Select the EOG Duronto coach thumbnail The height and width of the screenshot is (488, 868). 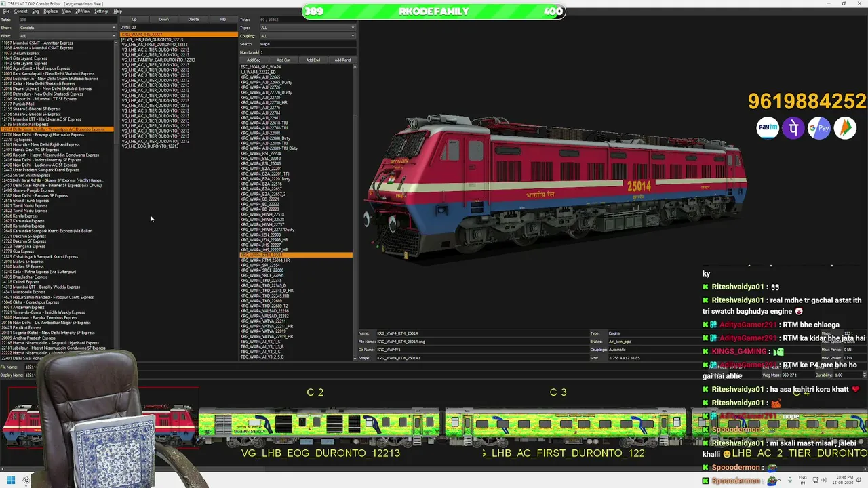coord(320,424)
